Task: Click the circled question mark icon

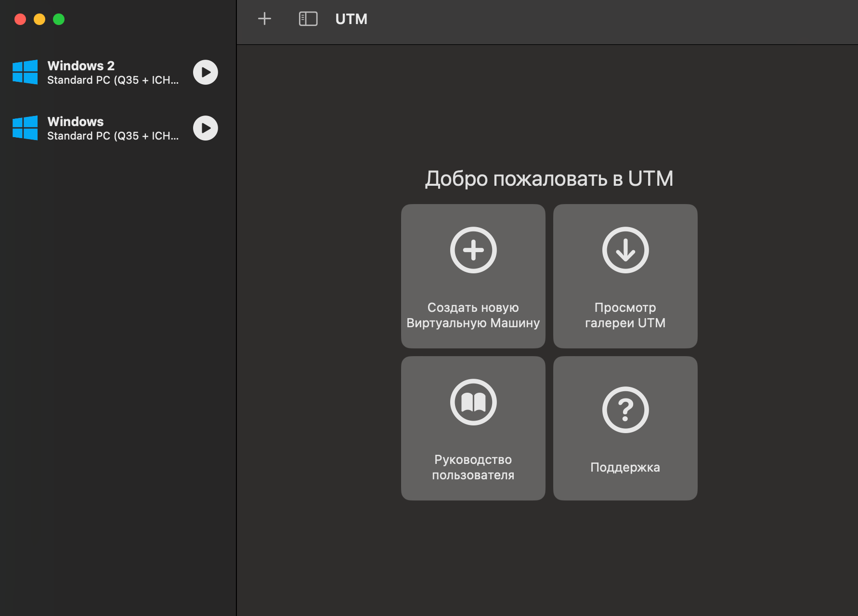Action: (625, 410)
